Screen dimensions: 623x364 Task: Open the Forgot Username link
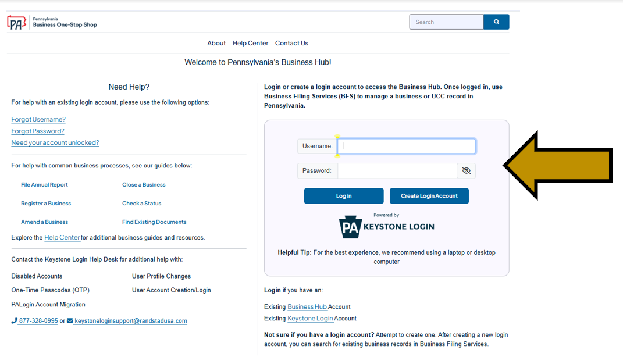[x=38, y=119]
